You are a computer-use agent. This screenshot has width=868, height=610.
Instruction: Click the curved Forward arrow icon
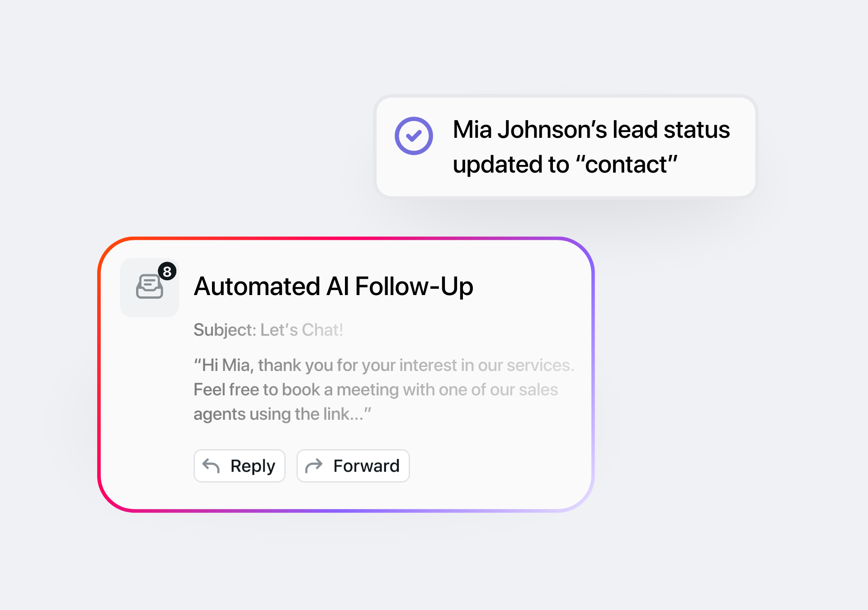314,465
